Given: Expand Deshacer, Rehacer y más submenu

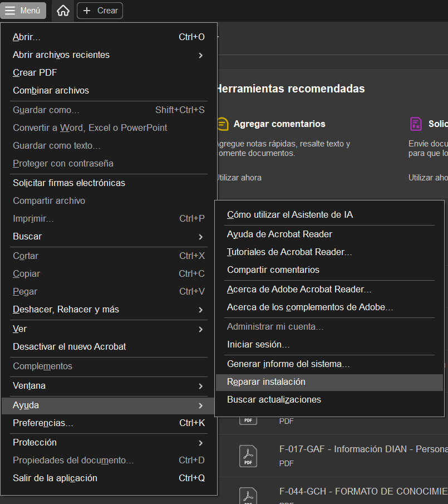Looking at the screenshot, I should pos(109,310).
